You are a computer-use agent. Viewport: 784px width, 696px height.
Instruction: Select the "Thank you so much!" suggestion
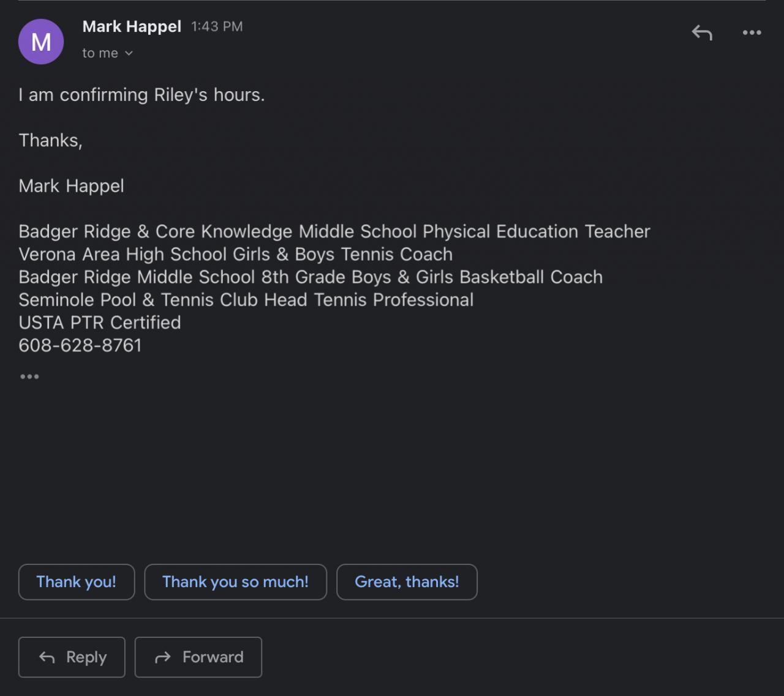pyautogui.click(x=235, y=582)
